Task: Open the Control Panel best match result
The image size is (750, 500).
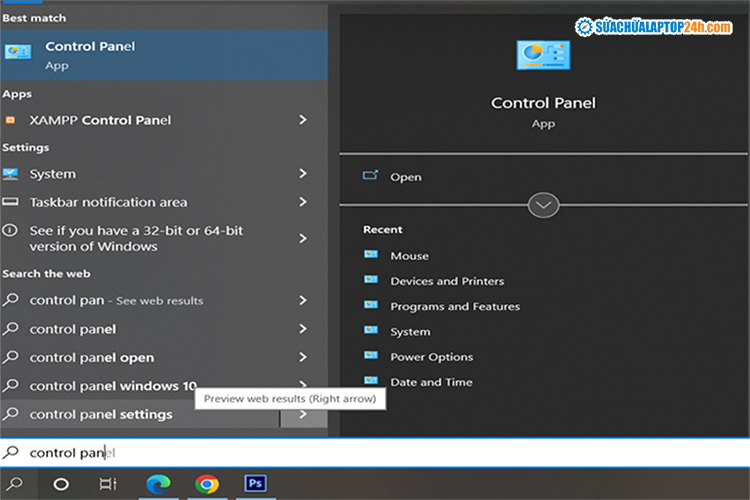Action: click(x=164, y=55)
